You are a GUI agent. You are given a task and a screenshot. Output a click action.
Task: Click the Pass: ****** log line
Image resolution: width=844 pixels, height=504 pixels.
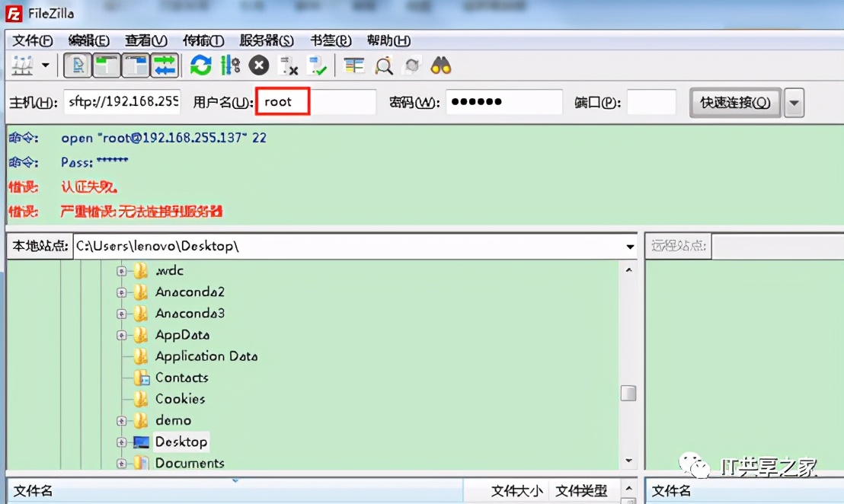(x=94, y=162)
